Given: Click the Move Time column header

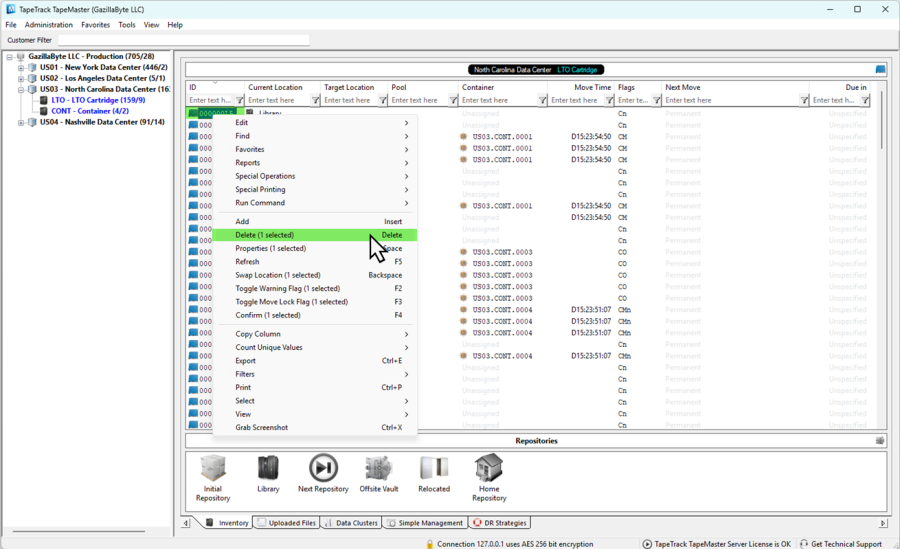Looking at the screenshot, I should (580, 87).
